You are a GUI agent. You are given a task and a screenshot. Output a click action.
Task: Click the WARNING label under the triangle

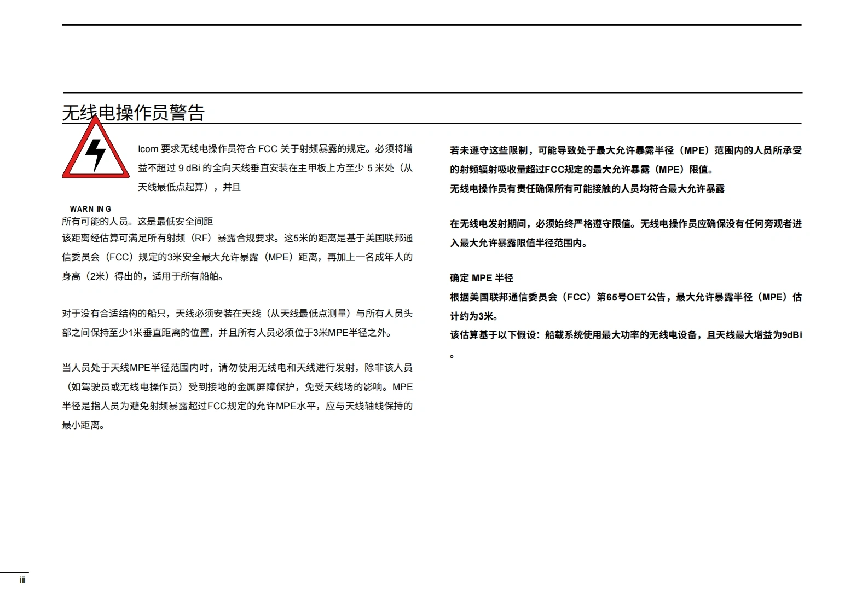90,209
